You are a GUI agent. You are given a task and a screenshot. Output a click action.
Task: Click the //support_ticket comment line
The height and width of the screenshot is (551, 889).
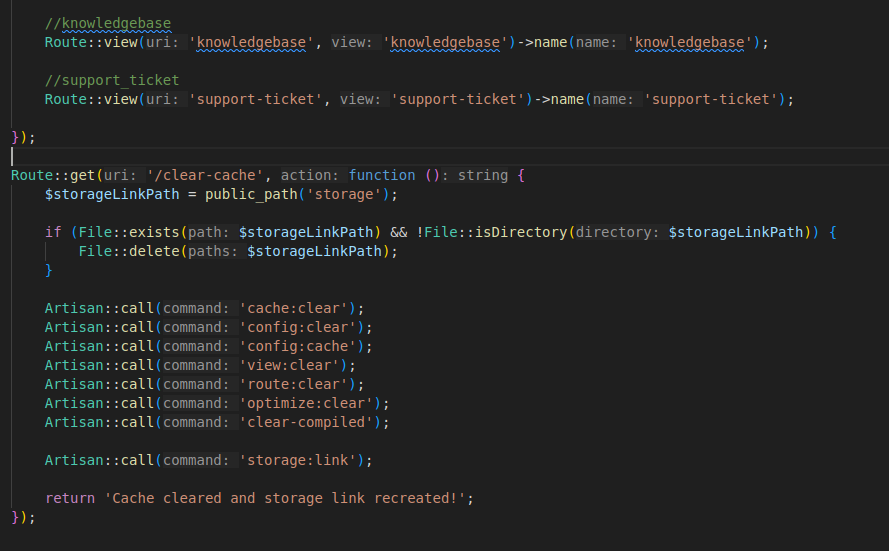[111, 80]
